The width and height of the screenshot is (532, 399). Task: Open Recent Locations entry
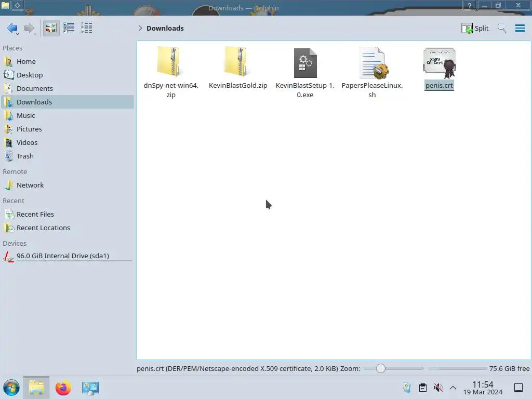coord(68,228)
